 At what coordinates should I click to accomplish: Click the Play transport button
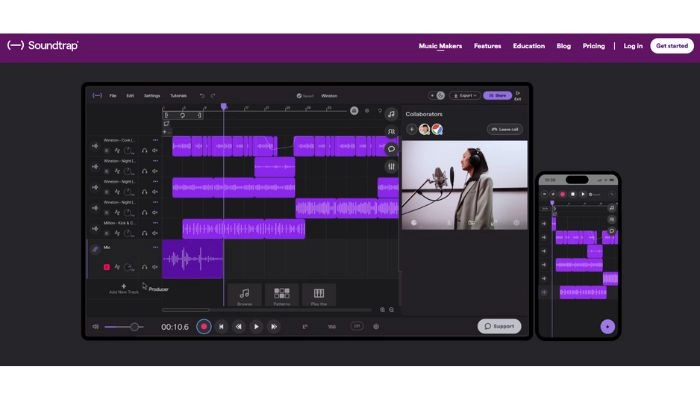256,327
